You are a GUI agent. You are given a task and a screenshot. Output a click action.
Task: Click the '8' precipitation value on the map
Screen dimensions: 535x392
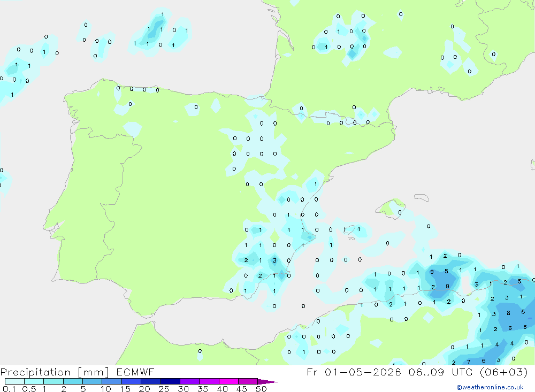[508, 313]
